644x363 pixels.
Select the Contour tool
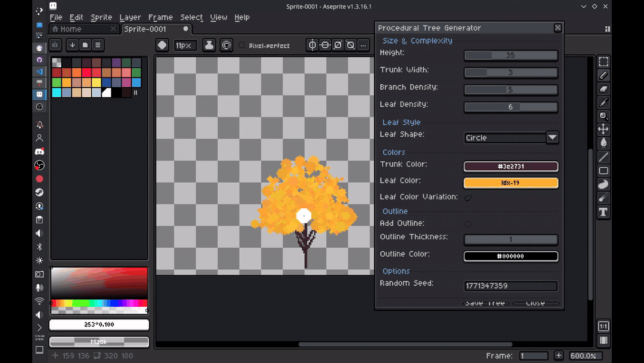[603, 184]
